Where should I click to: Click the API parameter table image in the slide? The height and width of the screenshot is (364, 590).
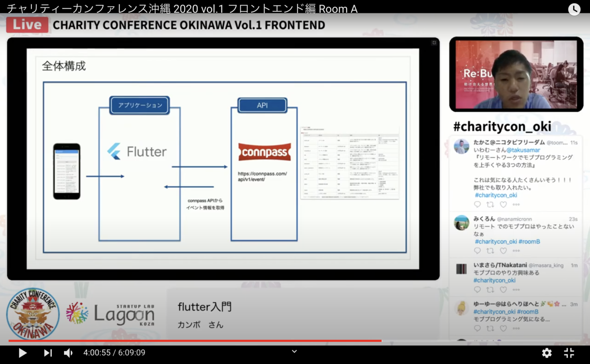pyautogui.click(x=350, y=163)
